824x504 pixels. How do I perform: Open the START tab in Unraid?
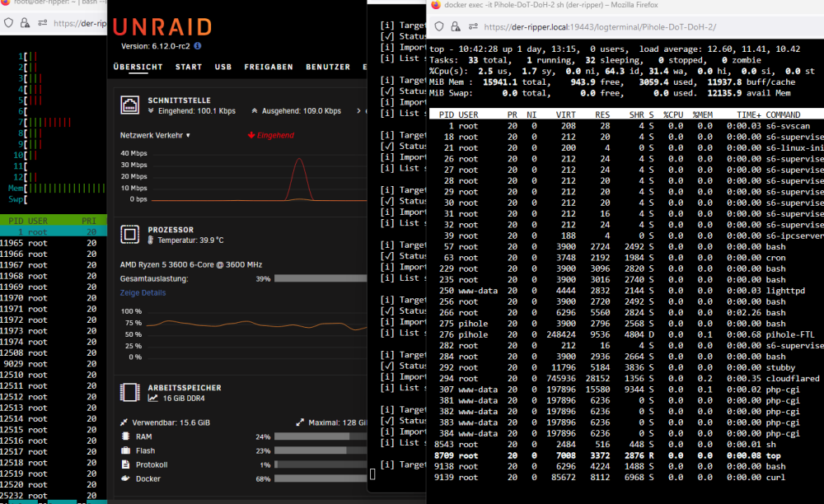189,67
